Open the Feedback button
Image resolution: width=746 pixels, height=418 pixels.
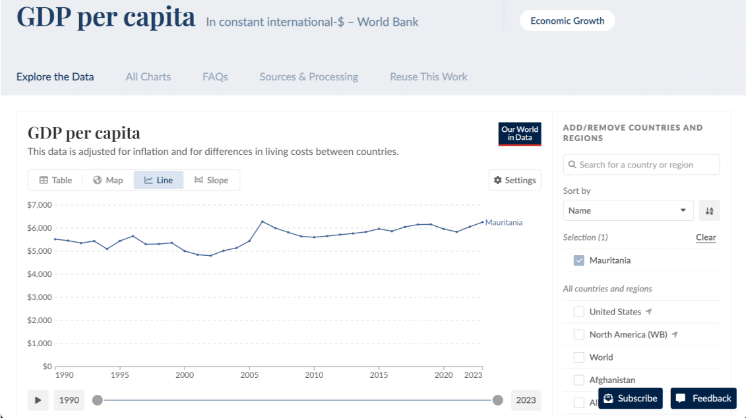(x=704, y=398)
